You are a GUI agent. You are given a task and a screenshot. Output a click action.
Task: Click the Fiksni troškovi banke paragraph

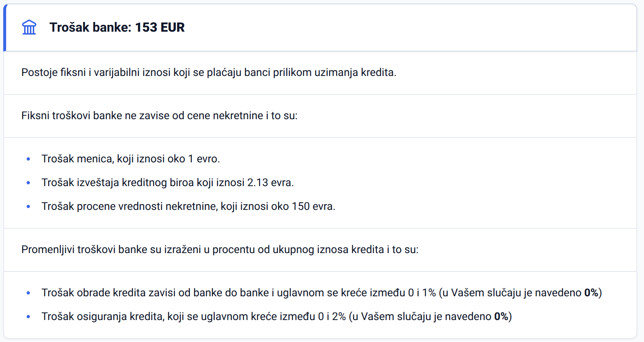point(160,116)
